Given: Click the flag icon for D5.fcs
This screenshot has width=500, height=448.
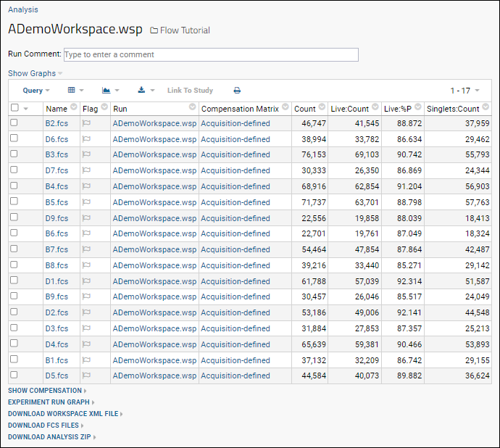Looking at the screenshot, I should click(x=87, y=376).
